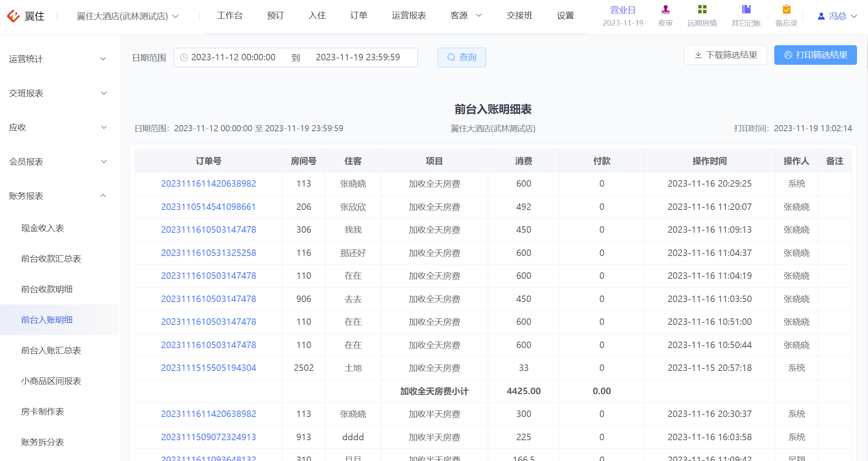Image resolution: width=868 pixels, height=461 pixels.
Task: Open the 客源 menu dropdown
Action: 466,15
